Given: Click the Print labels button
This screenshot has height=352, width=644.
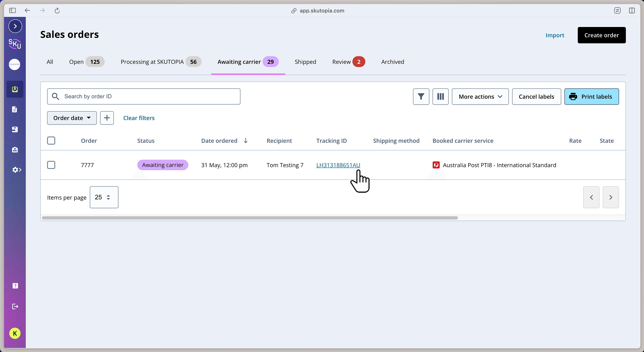Looking at the screenshot, I should click(591, 96).
